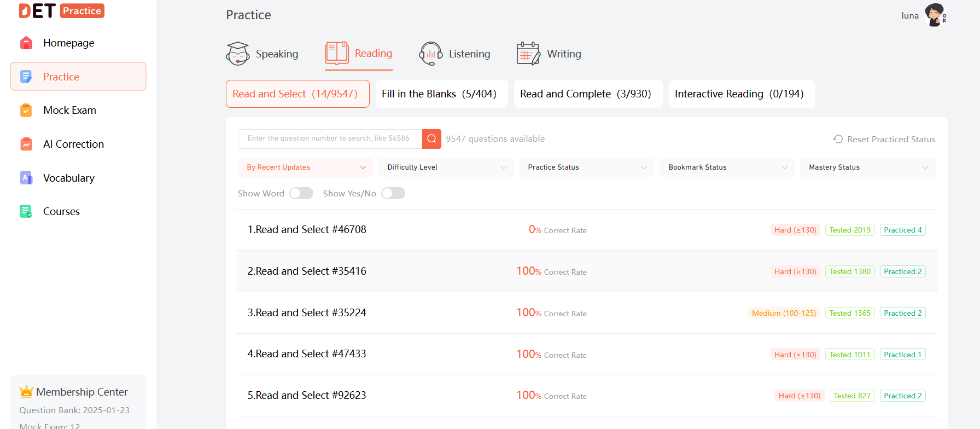The image size is (980, 429).
Task: Select the Reading tab label
Action: coord(374,53)
